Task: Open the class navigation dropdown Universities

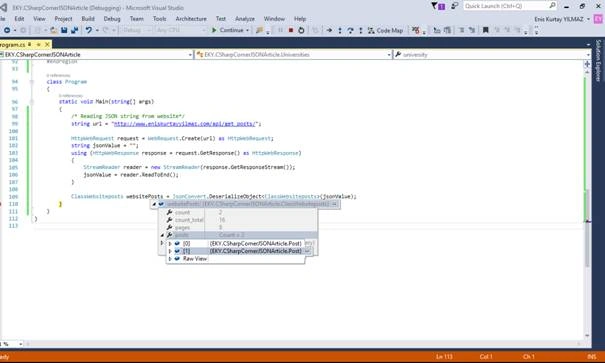Action: click(294, 55)
